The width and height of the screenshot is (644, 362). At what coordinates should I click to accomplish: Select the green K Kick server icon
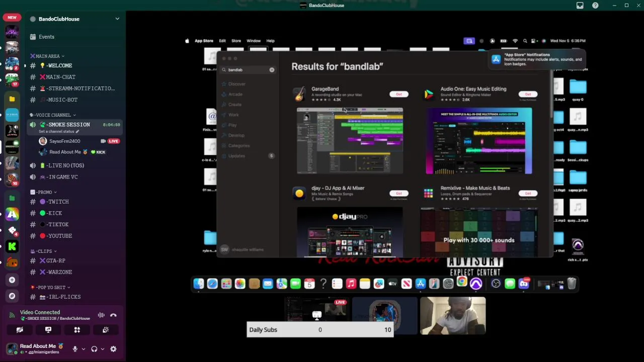[12, 246]
